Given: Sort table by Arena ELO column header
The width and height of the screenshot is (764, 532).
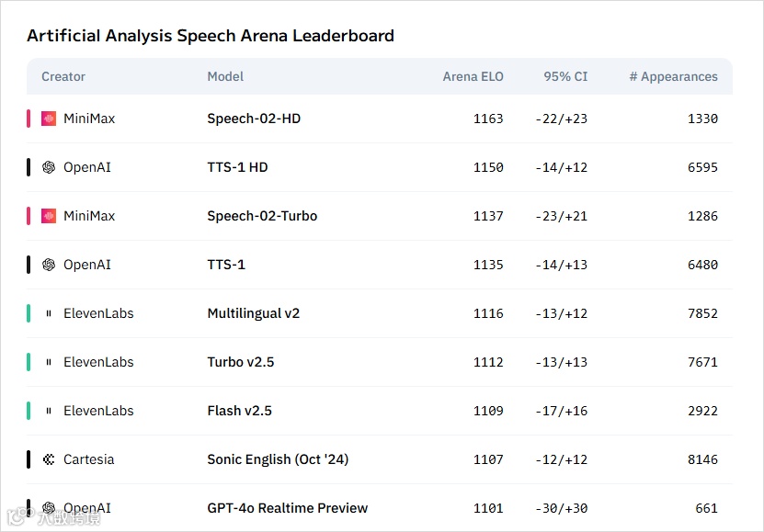Looking at the screenshot, I should pos(473,77).
